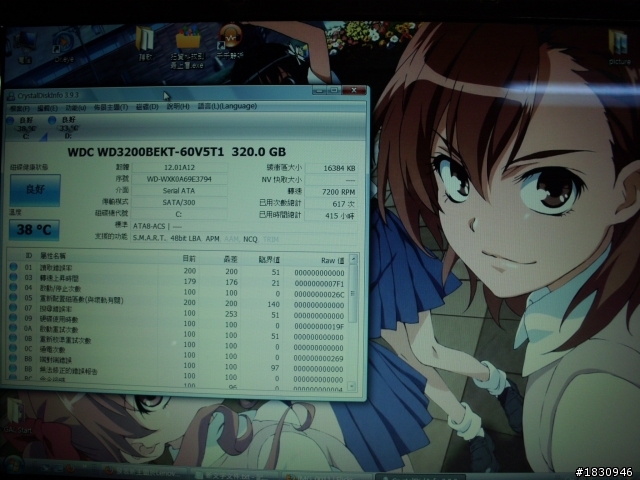Viewport: 640px width, 480px height.
Task: Click the serial number field WD-WXK0A69E3794
Action: [x=179, y=179]
